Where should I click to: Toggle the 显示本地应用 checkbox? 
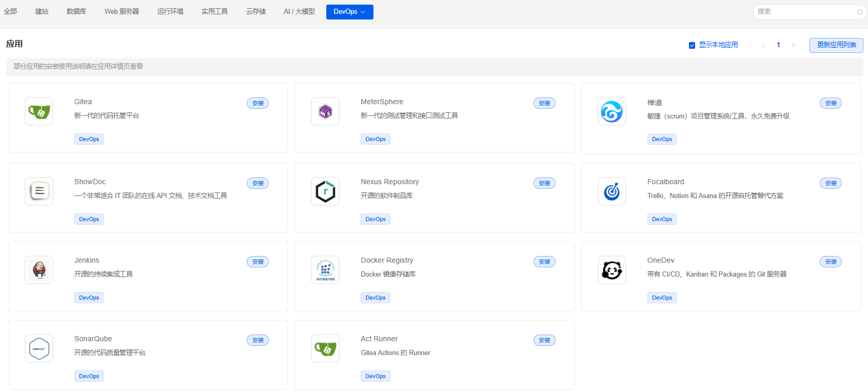pos(692,45)
